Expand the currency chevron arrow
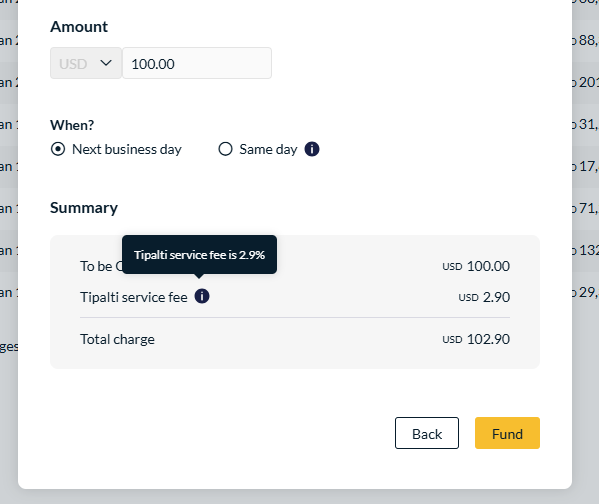599x504 pixels. pos(106,63)
